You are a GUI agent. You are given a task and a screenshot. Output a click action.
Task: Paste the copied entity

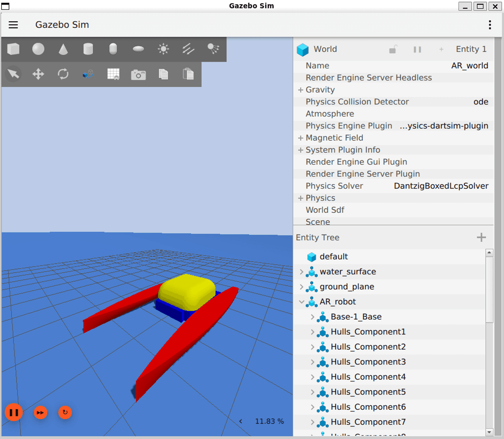[x=188, y=74]
